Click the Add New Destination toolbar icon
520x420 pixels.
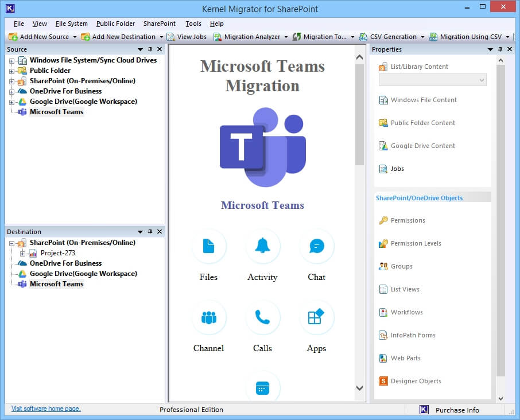point(85,37)
